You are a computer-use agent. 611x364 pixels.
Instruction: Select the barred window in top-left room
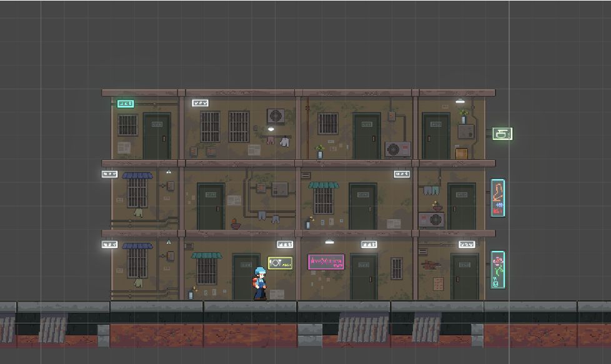tap(128, 125)
